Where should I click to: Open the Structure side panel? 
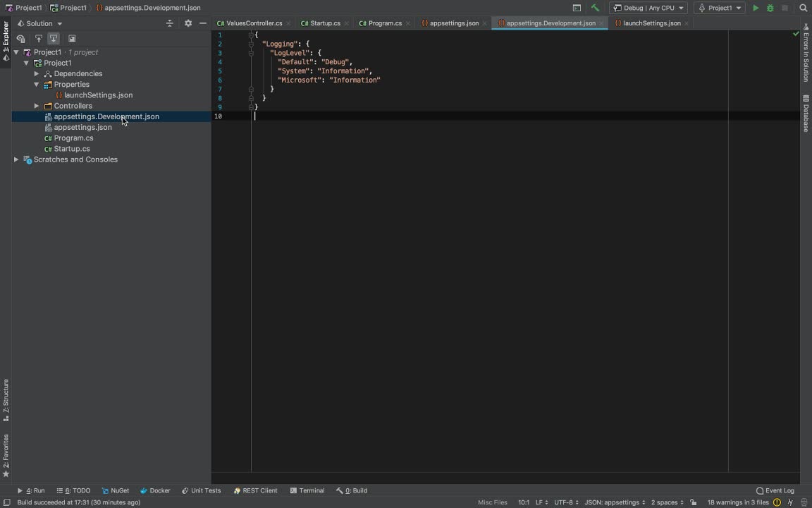tap(6, 400)
